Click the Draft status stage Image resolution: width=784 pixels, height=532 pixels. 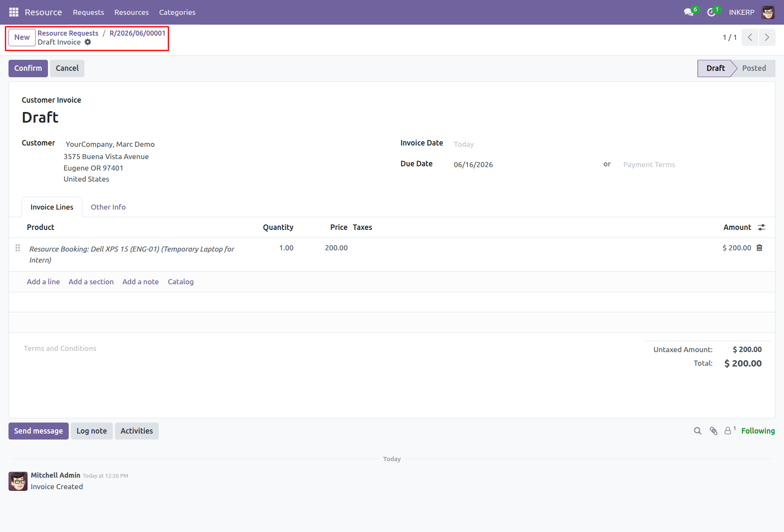[x=716, y=68]
